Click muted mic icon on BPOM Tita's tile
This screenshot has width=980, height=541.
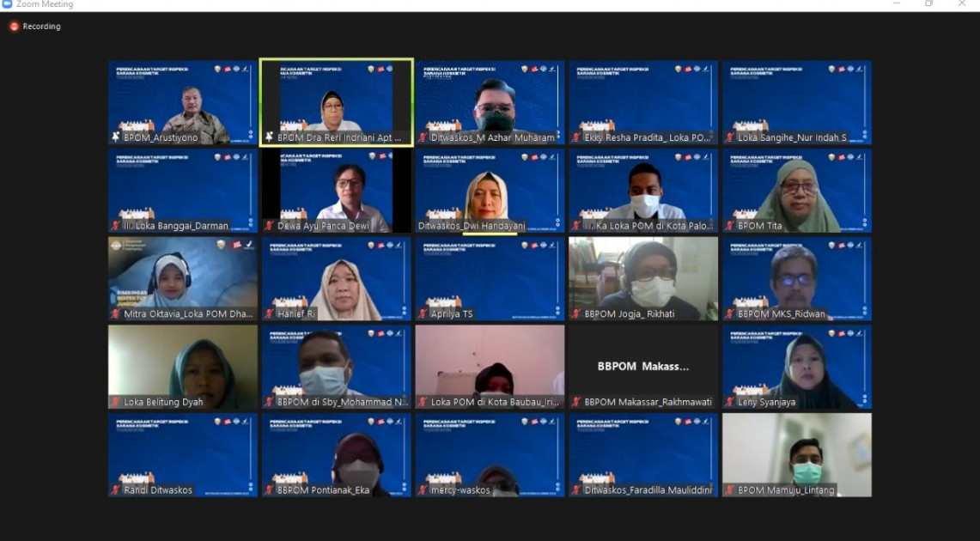point(730,226)
